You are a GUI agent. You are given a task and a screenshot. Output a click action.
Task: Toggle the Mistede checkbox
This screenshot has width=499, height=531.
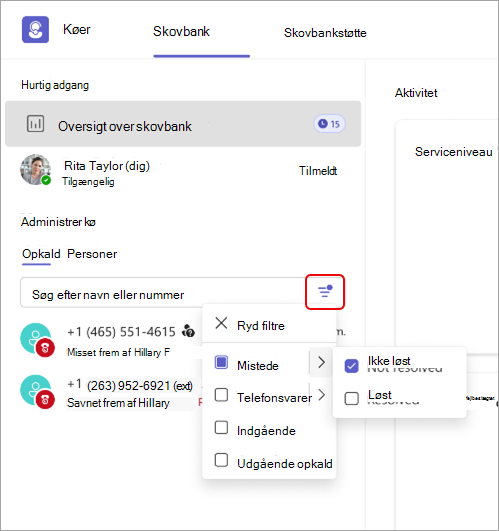[221, 362]
